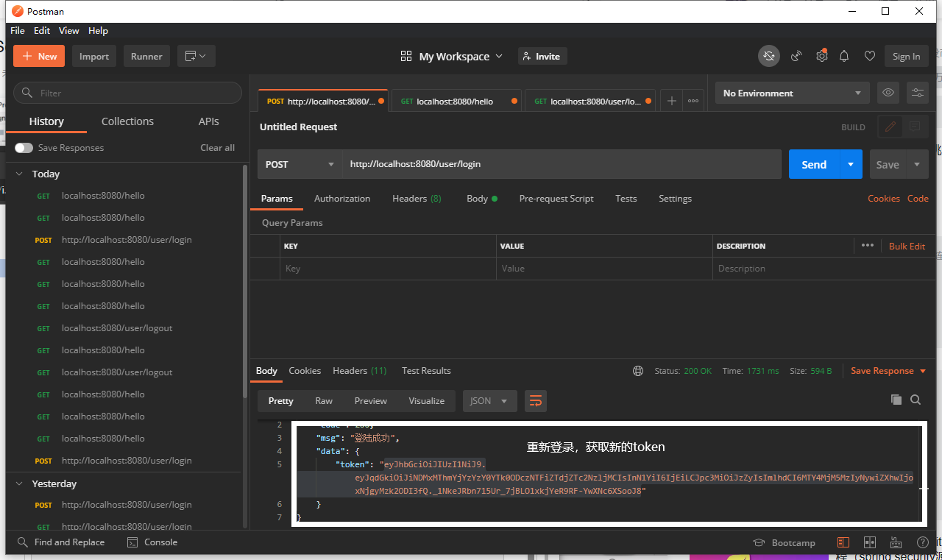
Task: Click the new window icon
Action: click(191, 56)
